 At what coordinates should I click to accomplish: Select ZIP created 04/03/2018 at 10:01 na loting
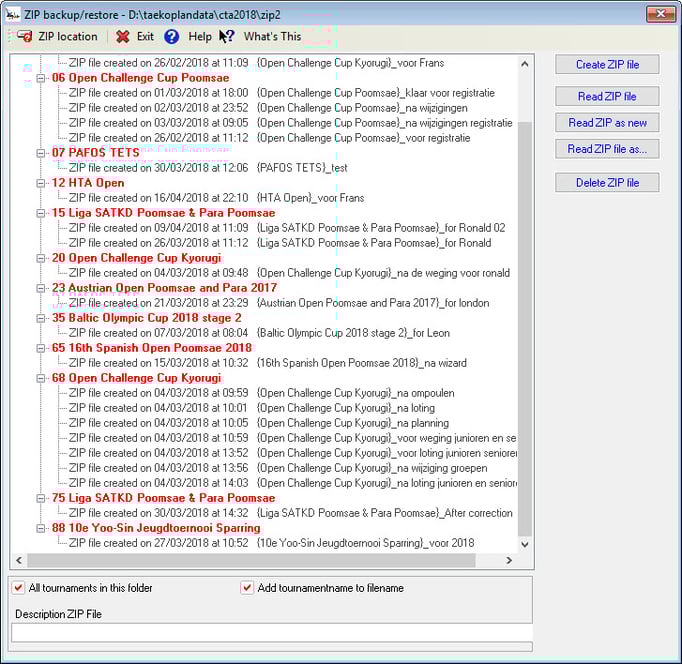click(x=252, y=408)
